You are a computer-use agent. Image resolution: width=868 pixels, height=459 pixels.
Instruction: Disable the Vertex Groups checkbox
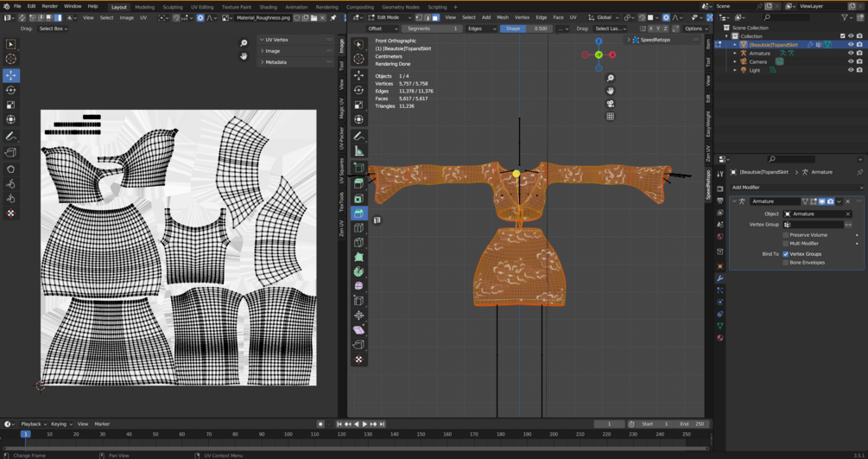[786, 254]
